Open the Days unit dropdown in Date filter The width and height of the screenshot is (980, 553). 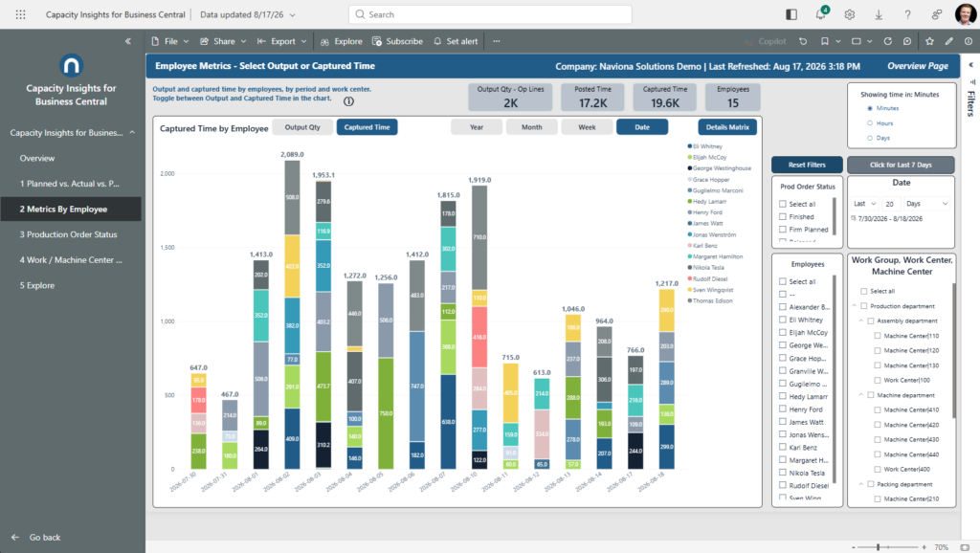click(926, 204)
